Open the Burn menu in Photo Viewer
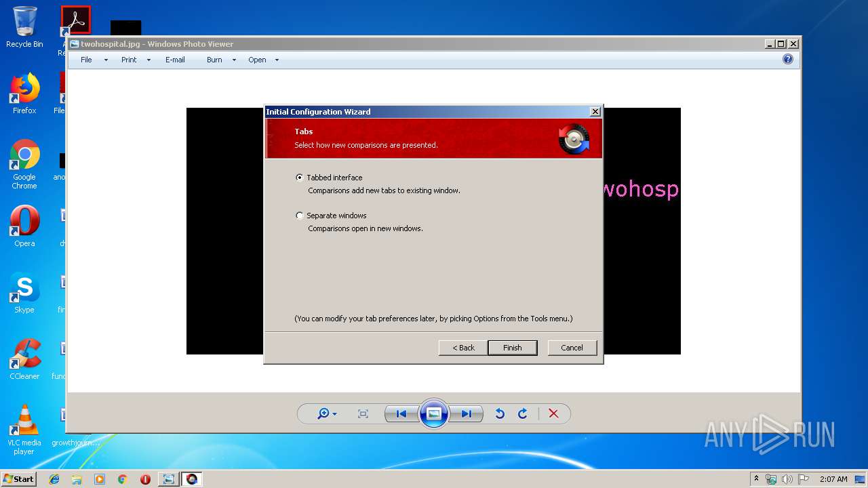 [214, 60]
